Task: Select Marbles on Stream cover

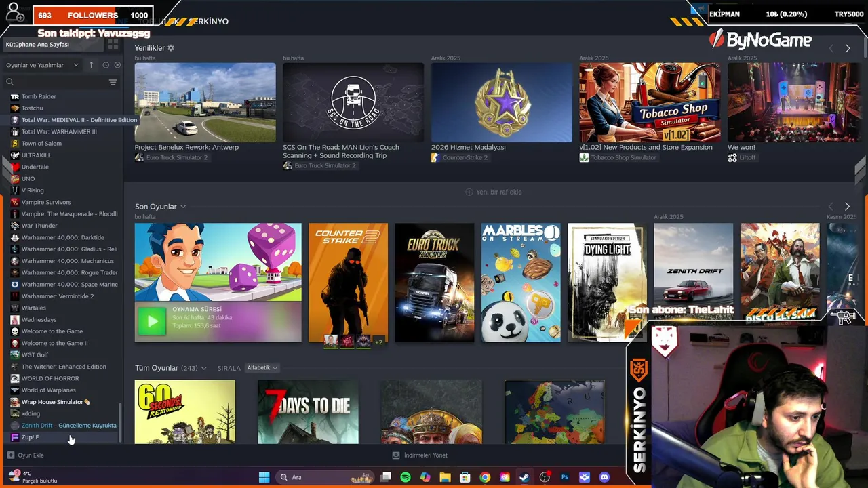Action: (521, 283)
